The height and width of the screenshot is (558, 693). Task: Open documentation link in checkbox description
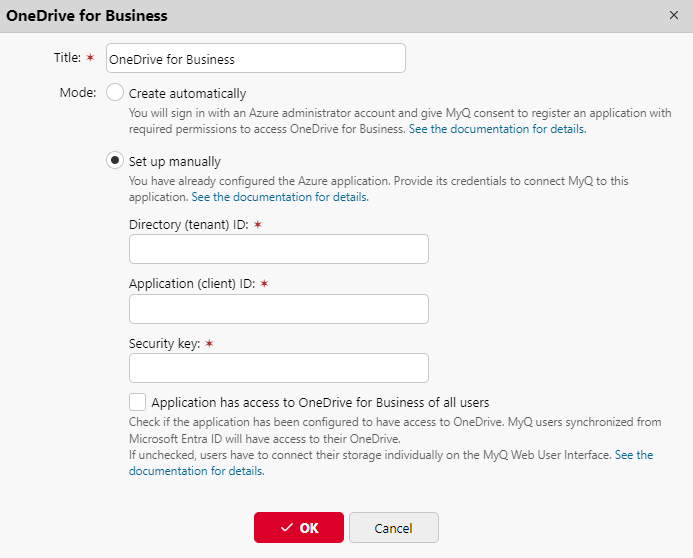(634, 455)
